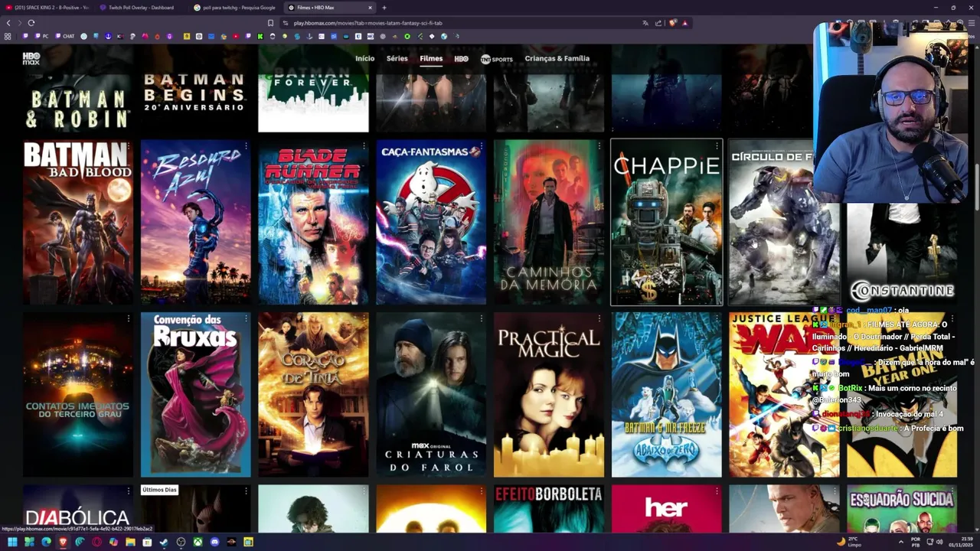
Task: Open options menu on Caça-Fantasmas poster
Action: [482, 146]
